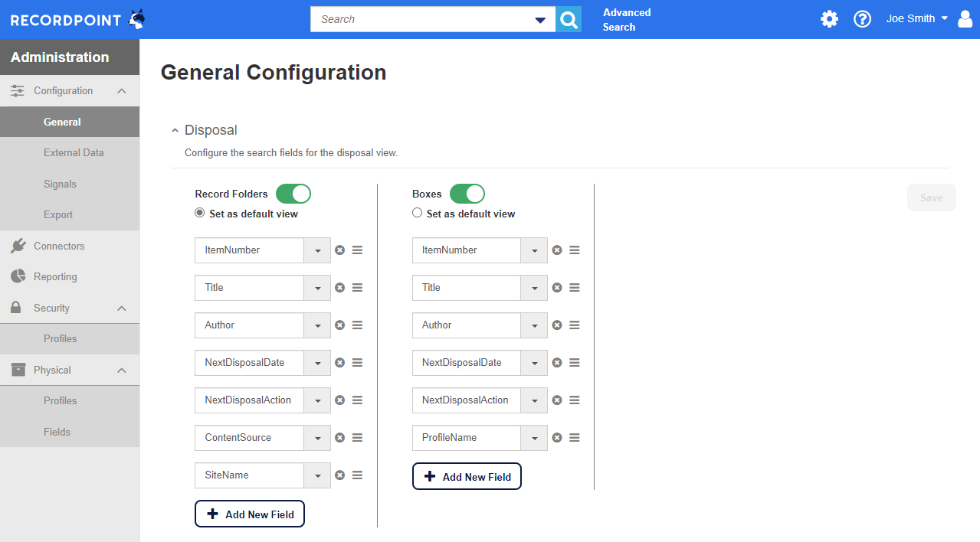Click the Save button

(932, 198)
